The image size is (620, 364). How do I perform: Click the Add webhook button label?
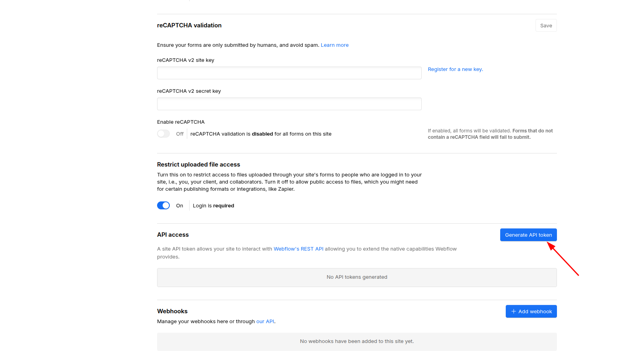click(535, 312)
